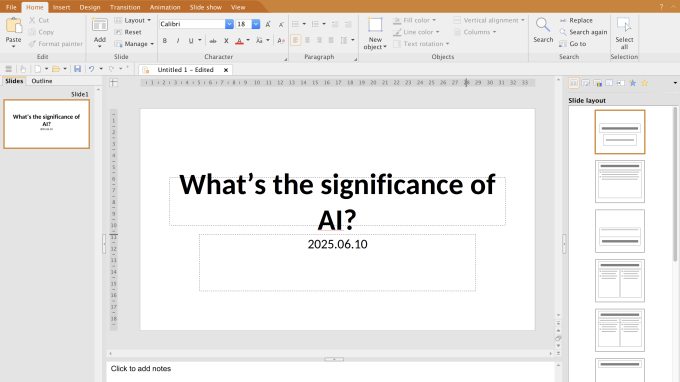Click the reset character formatting icon
The image size is (680, 382).
point(281,41)
